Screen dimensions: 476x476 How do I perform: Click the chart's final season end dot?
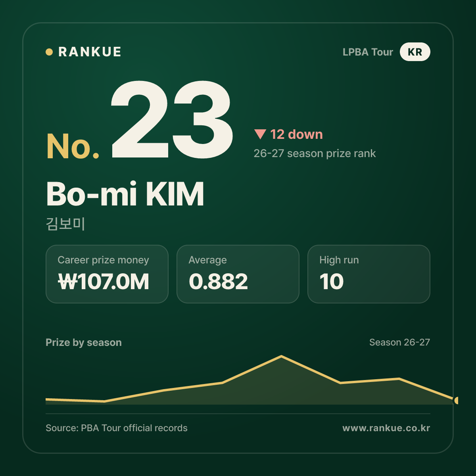click(x=457, y=401)
